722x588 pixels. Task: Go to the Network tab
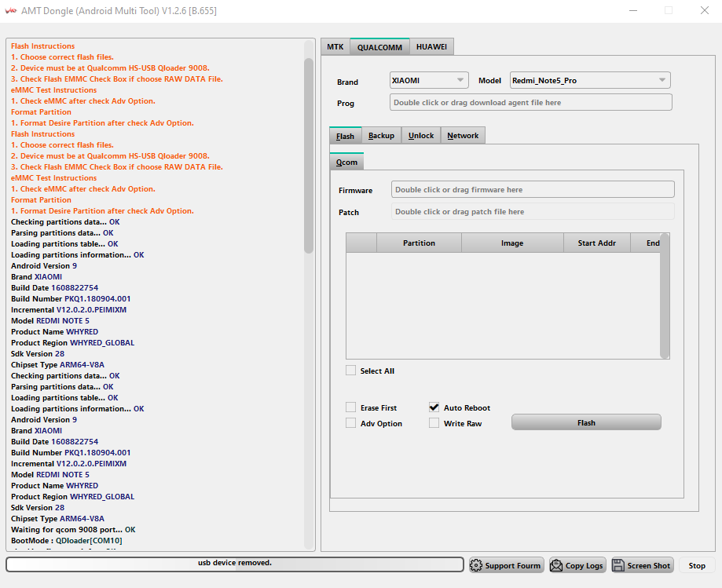tap(463, 136)
